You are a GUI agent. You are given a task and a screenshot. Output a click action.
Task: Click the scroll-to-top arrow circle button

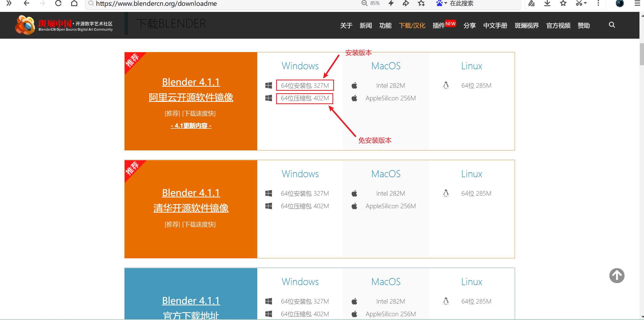pyautogui.click(x=616, y=276)
